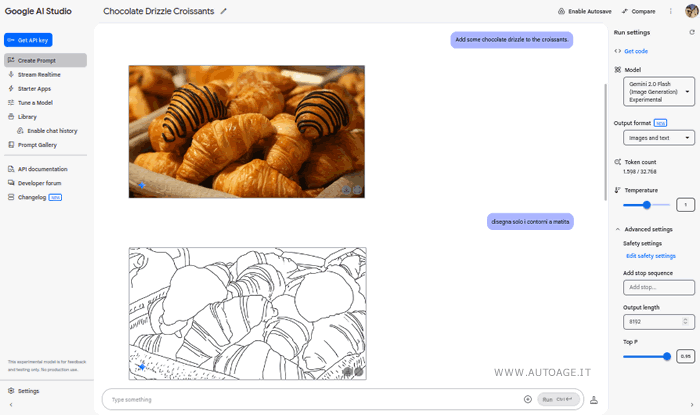Enable Autosave in the top bar
The image size is (700, 415).
[x=582, y=11]
